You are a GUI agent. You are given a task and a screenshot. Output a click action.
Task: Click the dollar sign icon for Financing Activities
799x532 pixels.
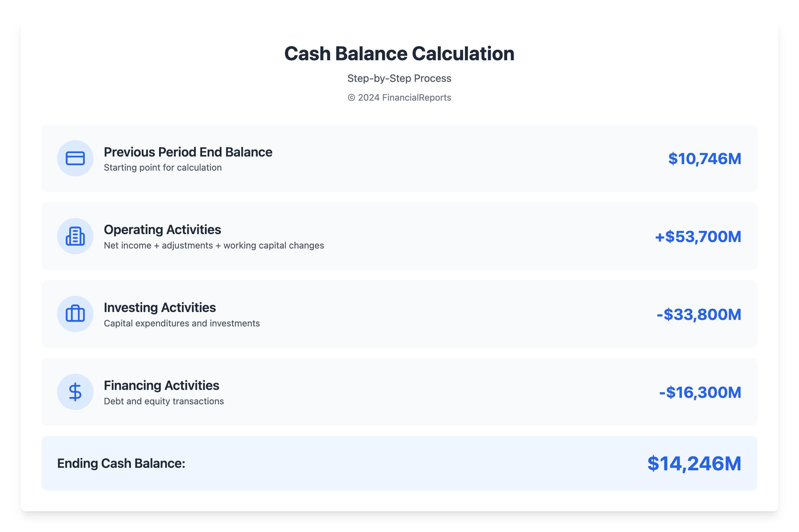point(75,392)
